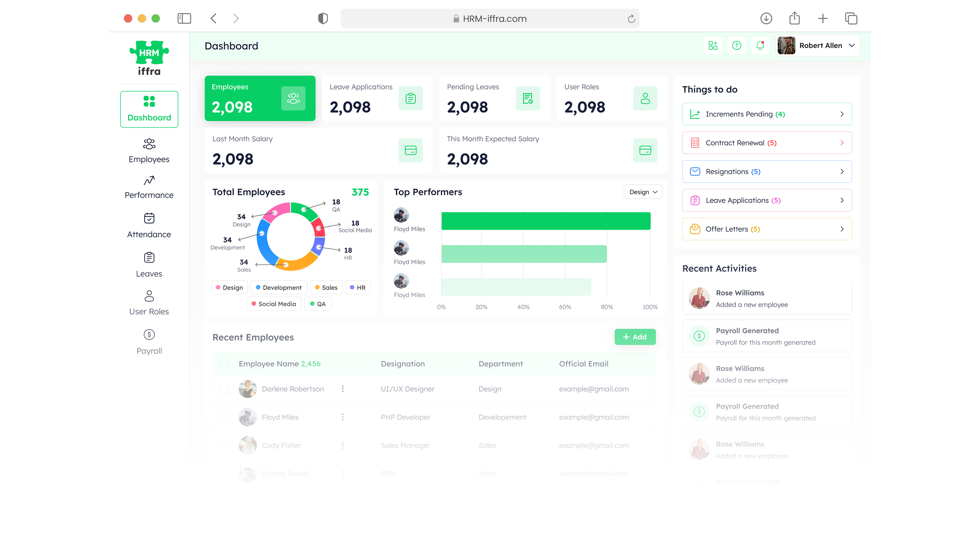Toggle the select-all employees checkbox
This screenshot has height=560, width=980.
[224, 363]
